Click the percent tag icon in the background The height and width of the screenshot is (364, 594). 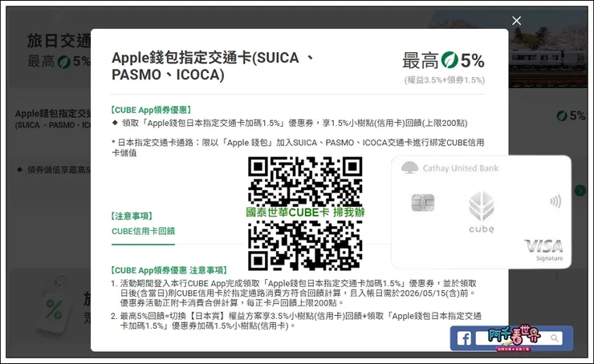coord(53,309)
